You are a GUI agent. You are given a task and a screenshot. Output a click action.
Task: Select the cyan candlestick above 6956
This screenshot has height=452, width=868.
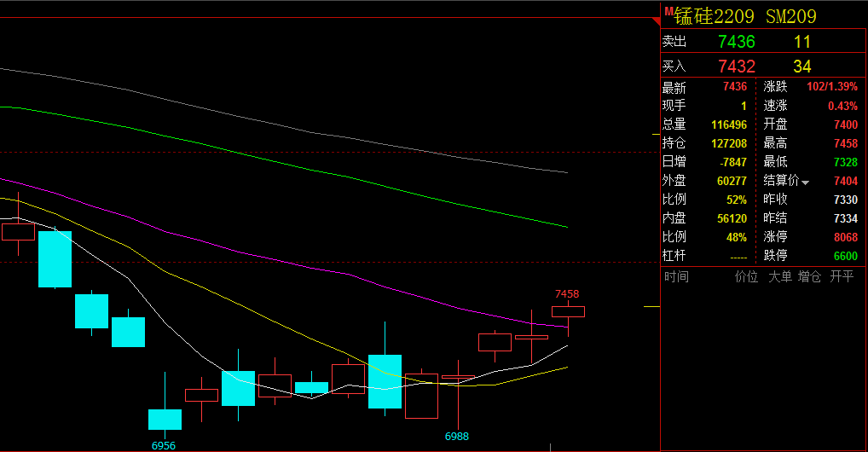(x=165, y=419)
